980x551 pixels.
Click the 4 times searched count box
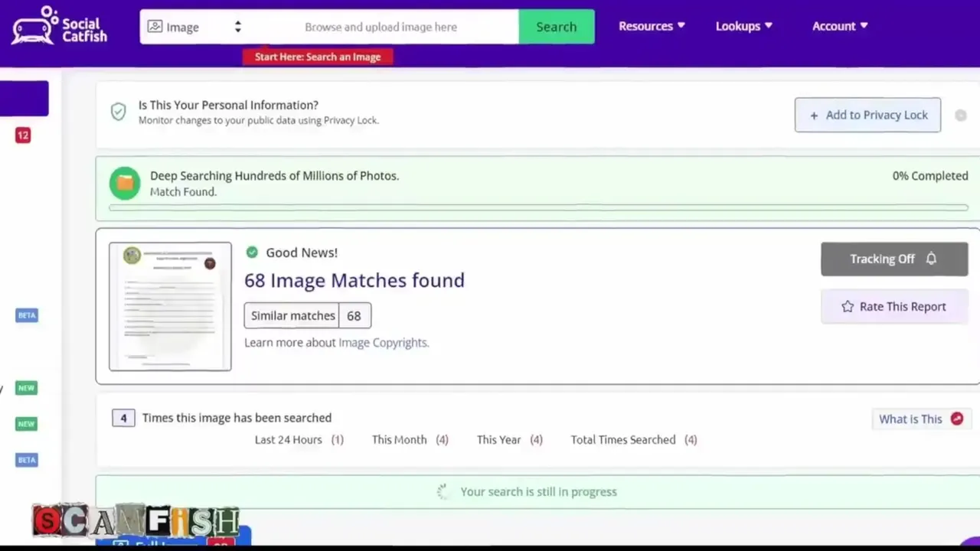click(123, 418)
